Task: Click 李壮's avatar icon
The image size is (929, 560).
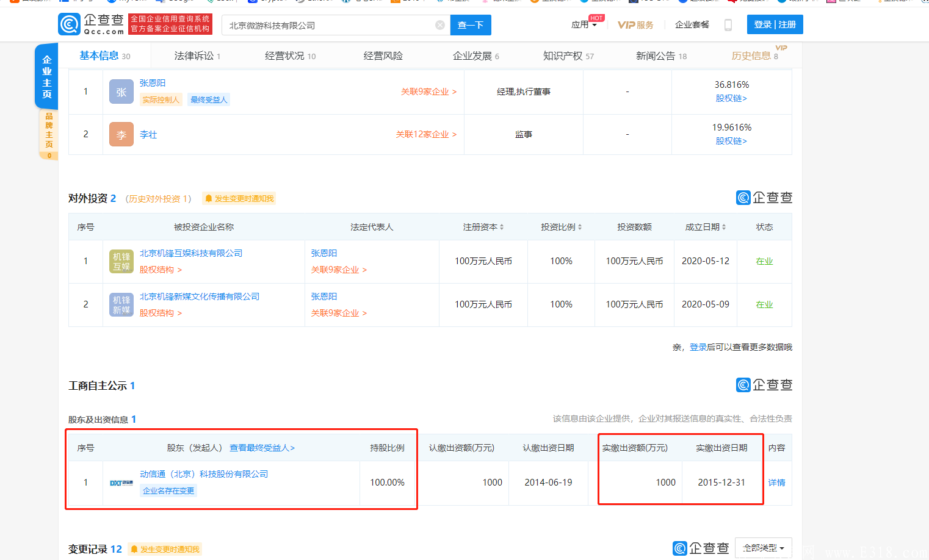Action: 121,134
